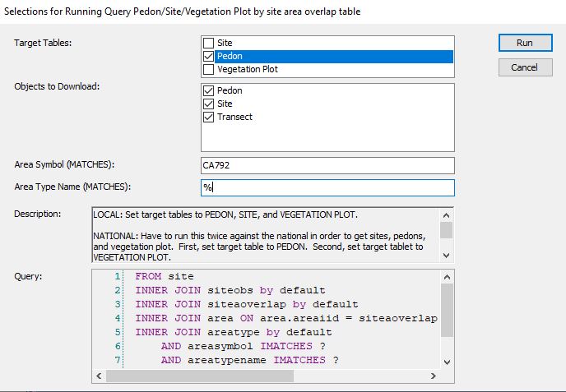Select the Vegetation Plot row label
The width and height of the screenshot is (566, 392).
tap(248, 69)
